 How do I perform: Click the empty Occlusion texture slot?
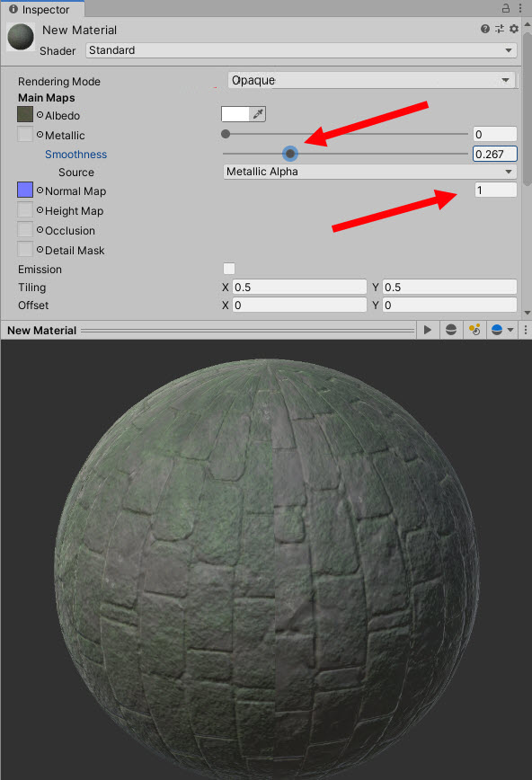25,230
